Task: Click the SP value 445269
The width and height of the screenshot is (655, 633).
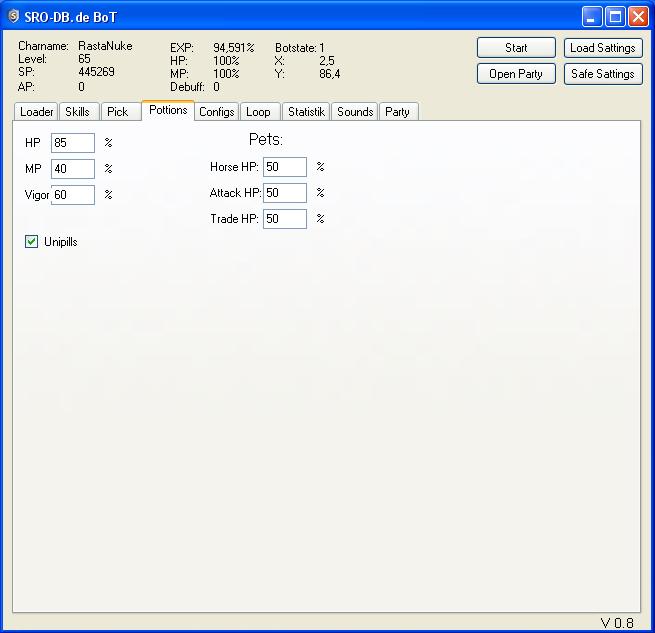Action: pyautogui.click(x=96, y=72)
